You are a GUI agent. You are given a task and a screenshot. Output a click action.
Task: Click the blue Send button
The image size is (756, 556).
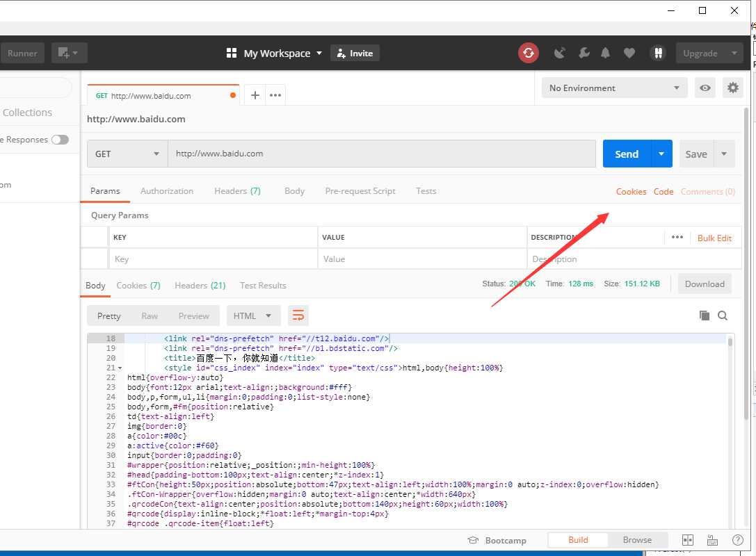coord(627,154)
